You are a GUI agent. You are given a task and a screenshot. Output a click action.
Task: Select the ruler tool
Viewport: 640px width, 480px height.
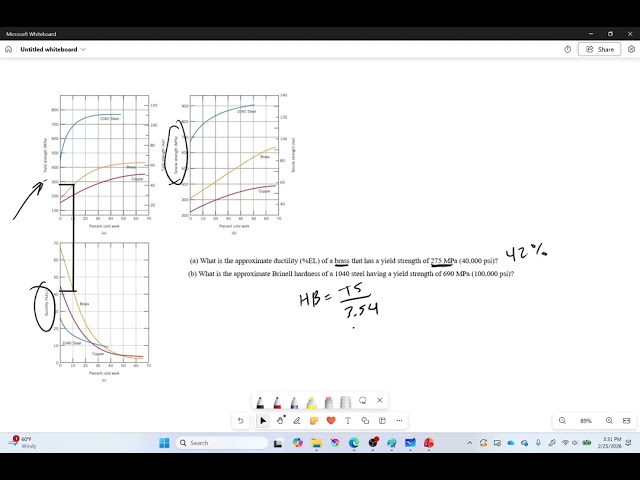(x=345, y=402)
